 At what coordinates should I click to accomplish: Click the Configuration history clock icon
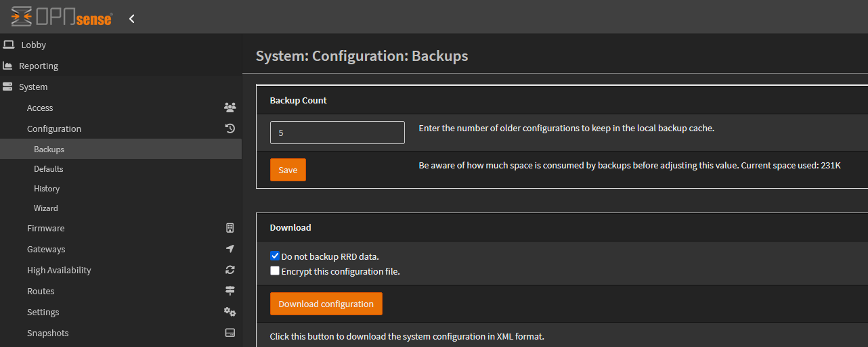coord(230,129)
